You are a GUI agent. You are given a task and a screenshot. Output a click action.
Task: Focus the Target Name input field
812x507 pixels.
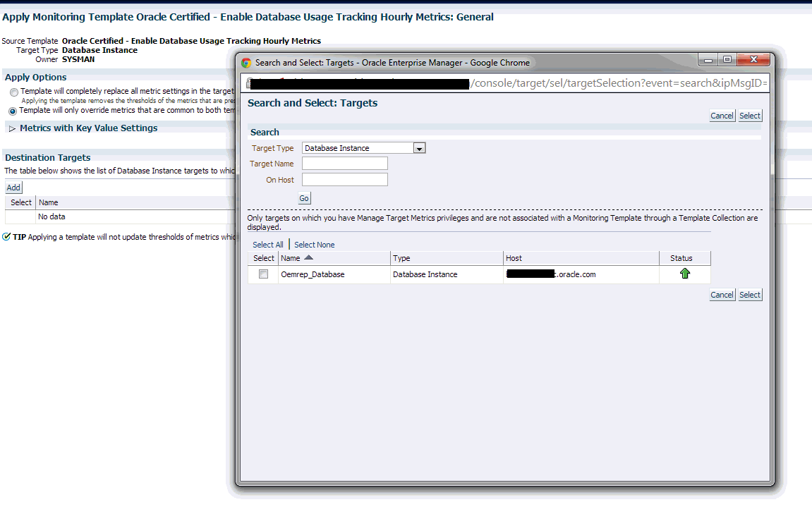tap(345, 164)
